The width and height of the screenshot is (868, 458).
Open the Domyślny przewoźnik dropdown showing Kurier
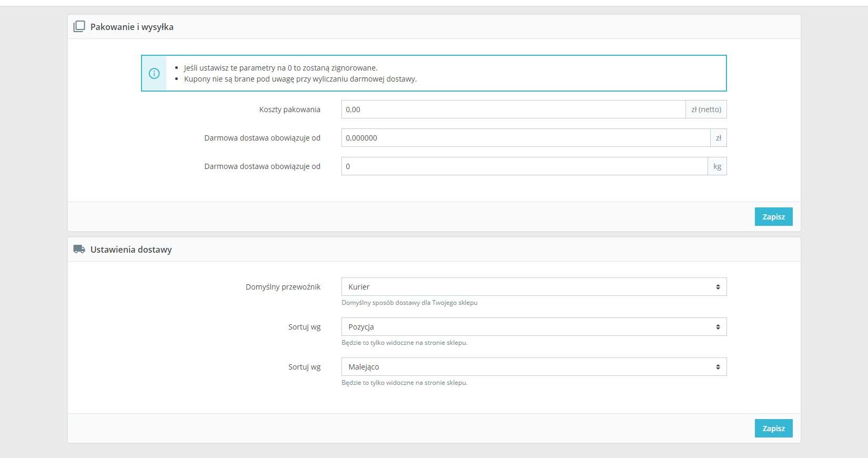point(534,287)
